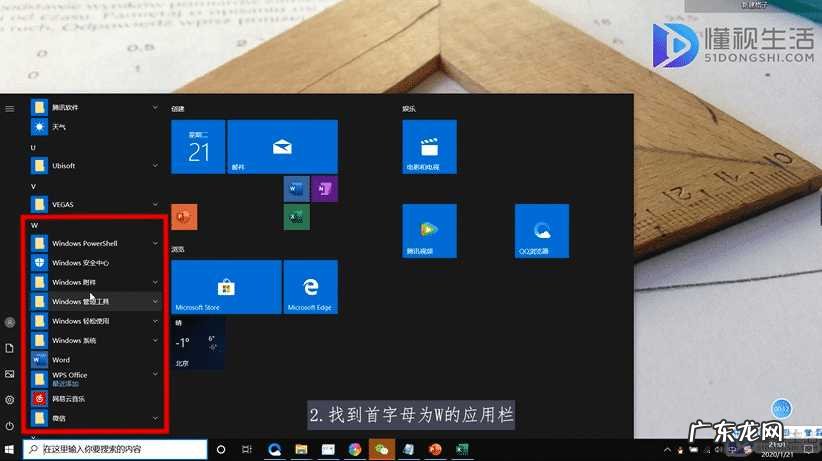Open Windows 安全中心 shield entry

[x=80, y=263]
